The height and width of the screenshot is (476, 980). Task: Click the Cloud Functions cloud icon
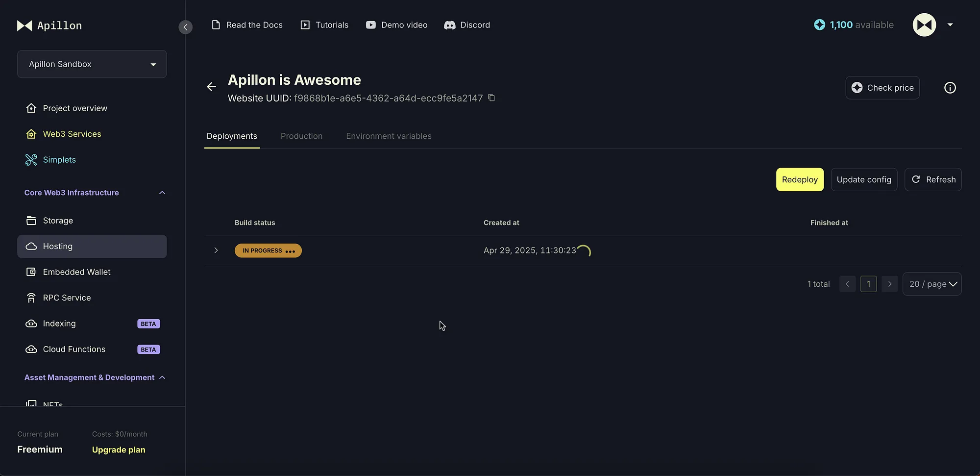tap(31, 350)
